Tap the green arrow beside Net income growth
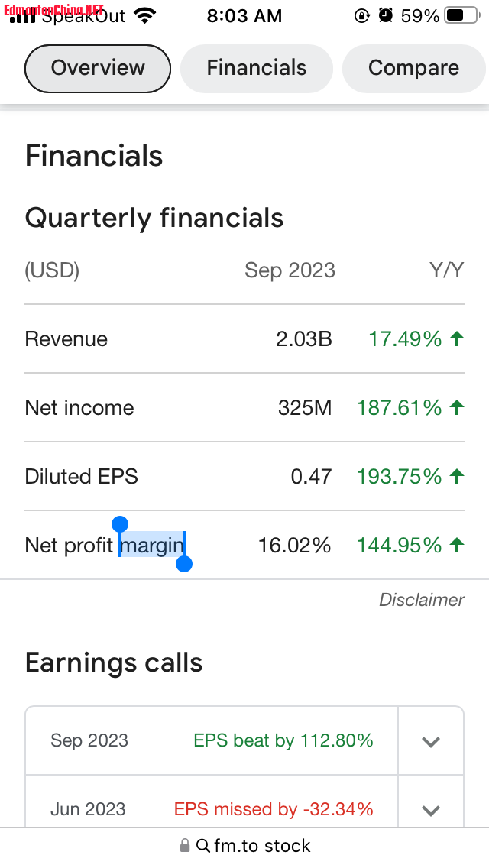This screenshot has height=868, width=489. click(x=457, y=408)
